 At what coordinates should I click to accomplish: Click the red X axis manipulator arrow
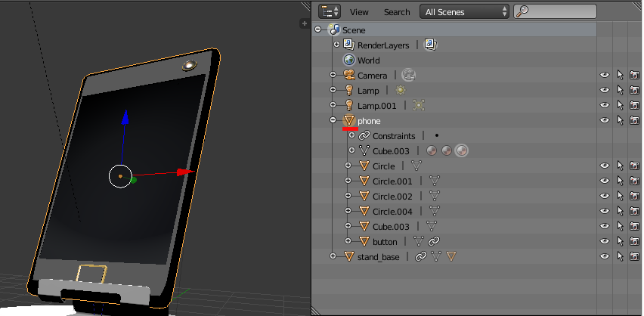pyautogui.click(x=185, y=172)
